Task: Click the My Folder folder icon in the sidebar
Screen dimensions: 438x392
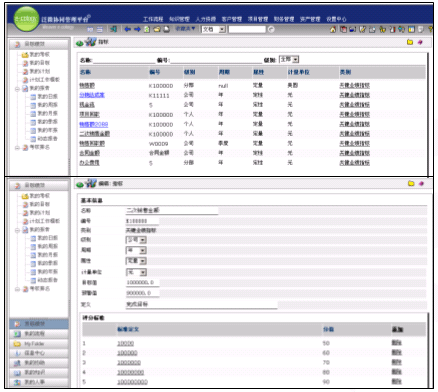Action: point(17,344)
